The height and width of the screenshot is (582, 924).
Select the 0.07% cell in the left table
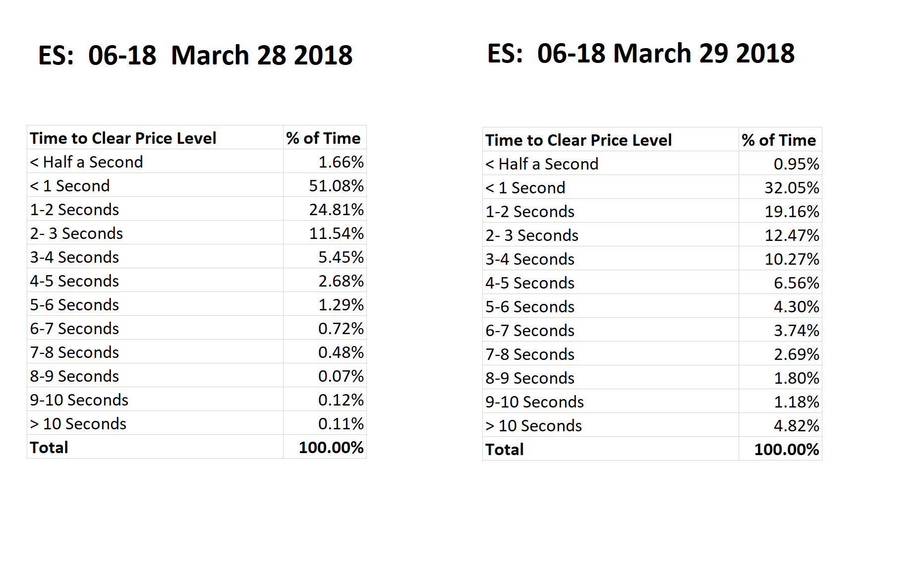325,376
